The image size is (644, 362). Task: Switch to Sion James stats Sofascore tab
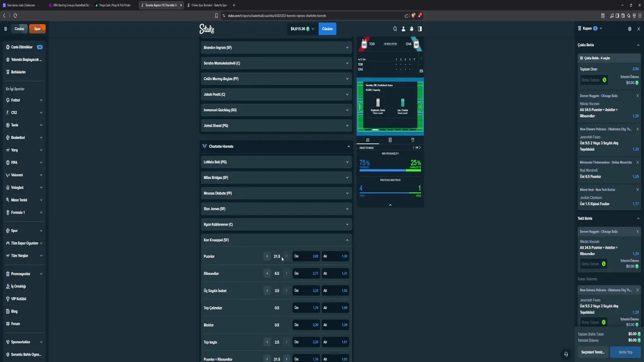coord(21,5)
